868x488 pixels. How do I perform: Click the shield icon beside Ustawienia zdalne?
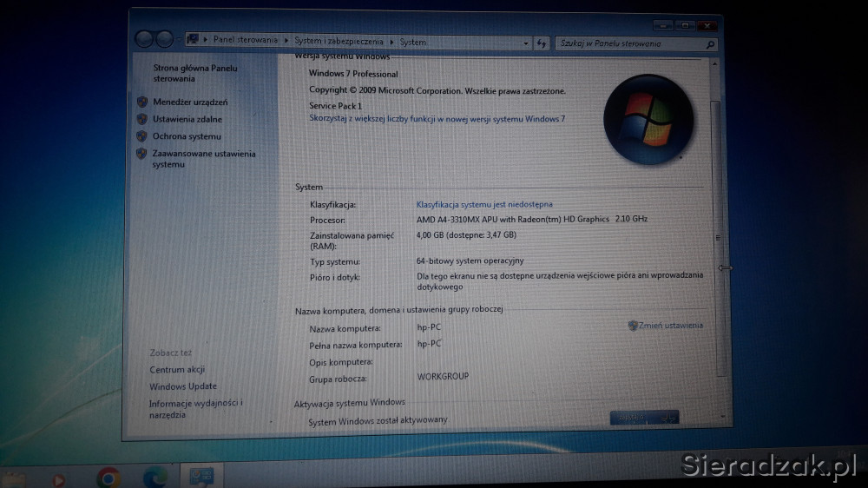coord(142,119)
